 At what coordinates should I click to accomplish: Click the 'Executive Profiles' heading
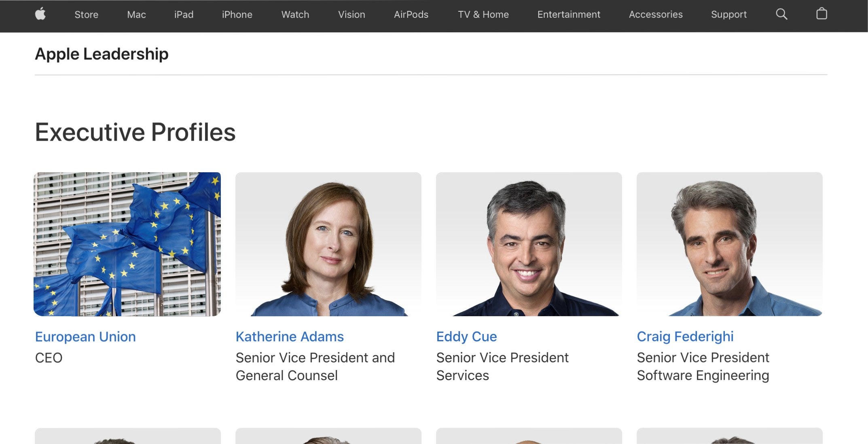[135, 132]
